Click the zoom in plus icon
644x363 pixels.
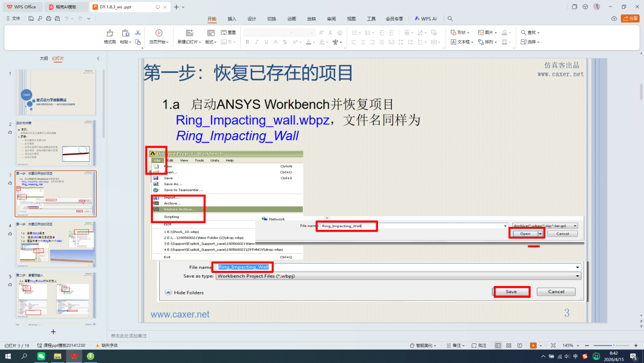[x=636, y=345]
